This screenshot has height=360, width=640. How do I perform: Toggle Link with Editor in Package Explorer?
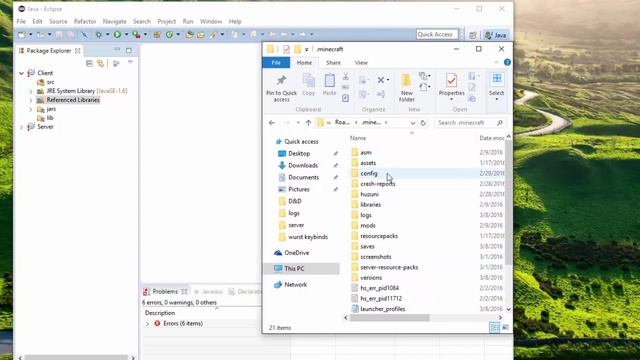[100, 63]
